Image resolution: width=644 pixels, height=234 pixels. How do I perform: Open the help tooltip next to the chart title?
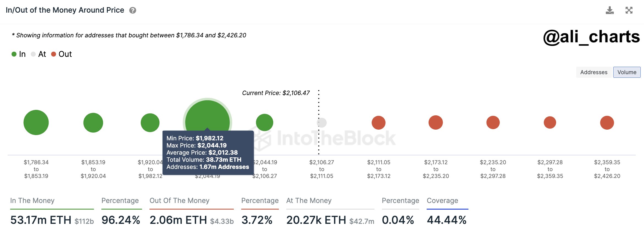tap(133, 10)
